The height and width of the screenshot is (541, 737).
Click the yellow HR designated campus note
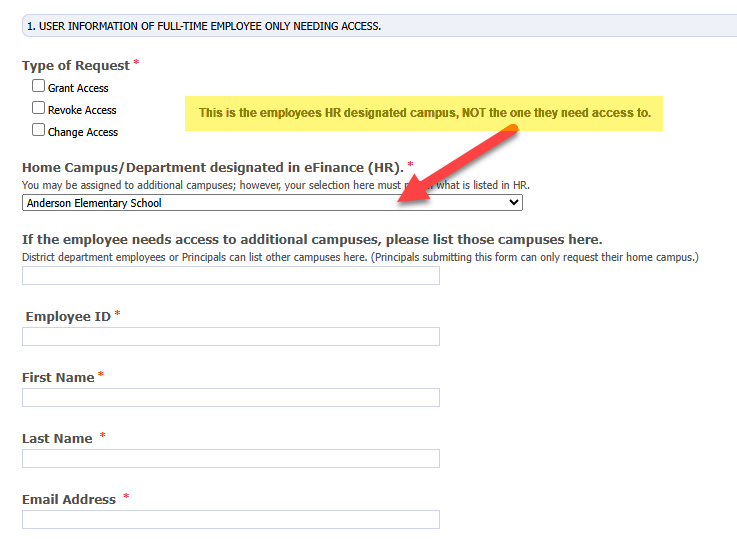click(x=424, y=113)
